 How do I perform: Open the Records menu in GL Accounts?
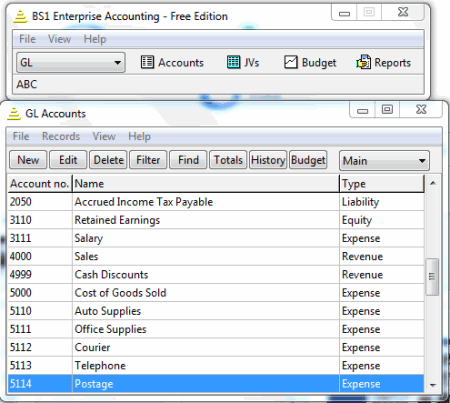pyautogui.click(x=61, y=136)
